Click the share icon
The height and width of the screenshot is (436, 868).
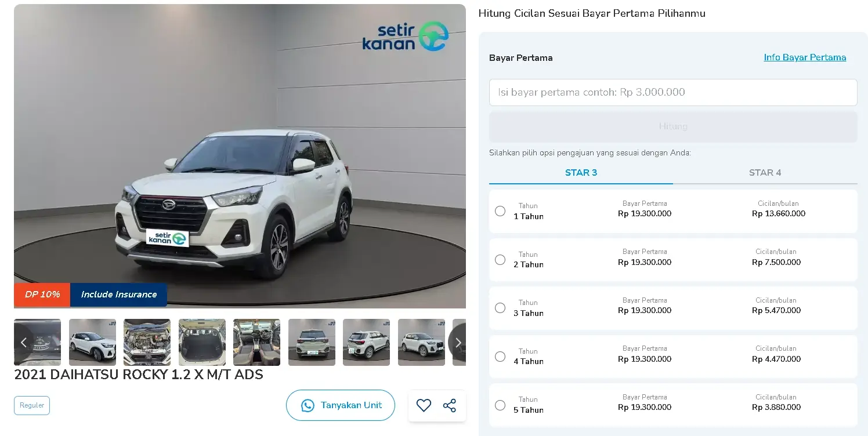450,405
